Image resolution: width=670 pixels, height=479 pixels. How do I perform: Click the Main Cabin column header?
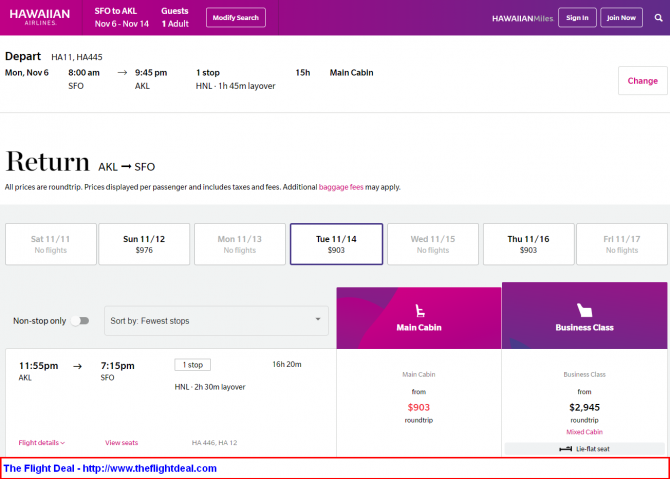(419, 318)
